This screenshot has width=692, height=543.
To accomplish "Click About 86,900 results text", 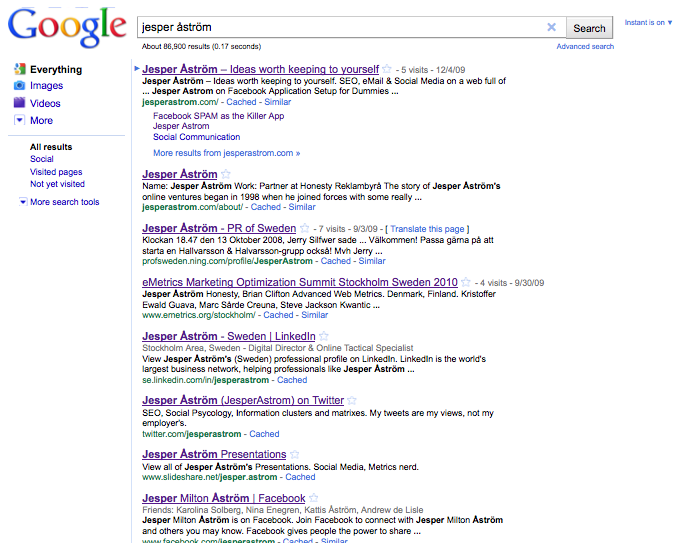I will pos(201,46).
